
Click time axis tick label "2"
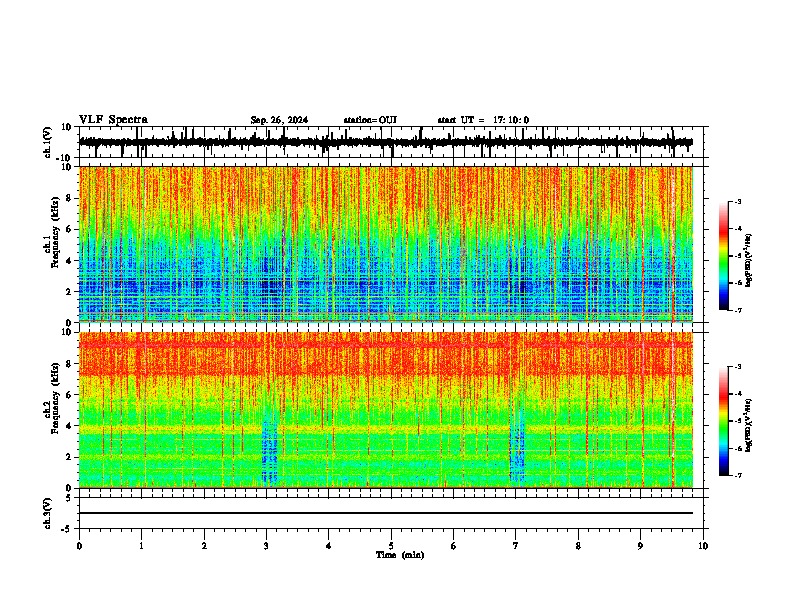pyautogui.click(x=204, y=546)
